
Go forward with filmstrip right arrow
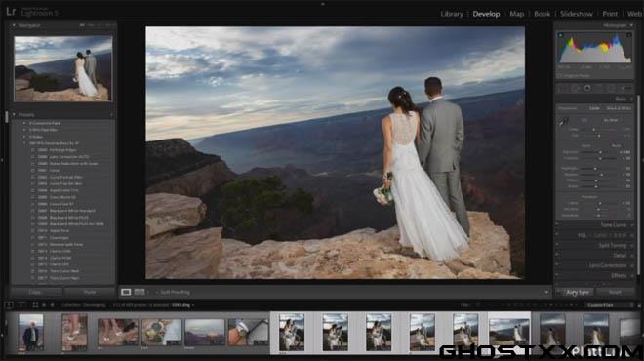point(52,305)
